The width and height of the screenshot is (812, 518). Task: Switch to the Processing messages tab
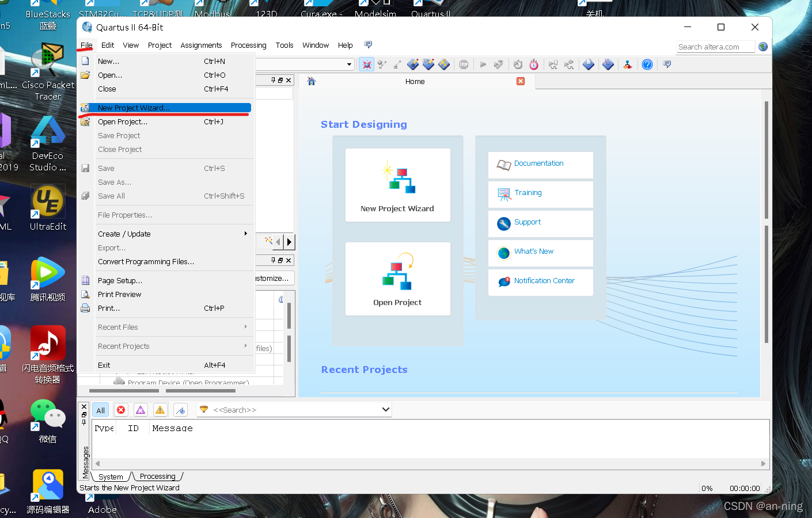[x=157, y=477]
